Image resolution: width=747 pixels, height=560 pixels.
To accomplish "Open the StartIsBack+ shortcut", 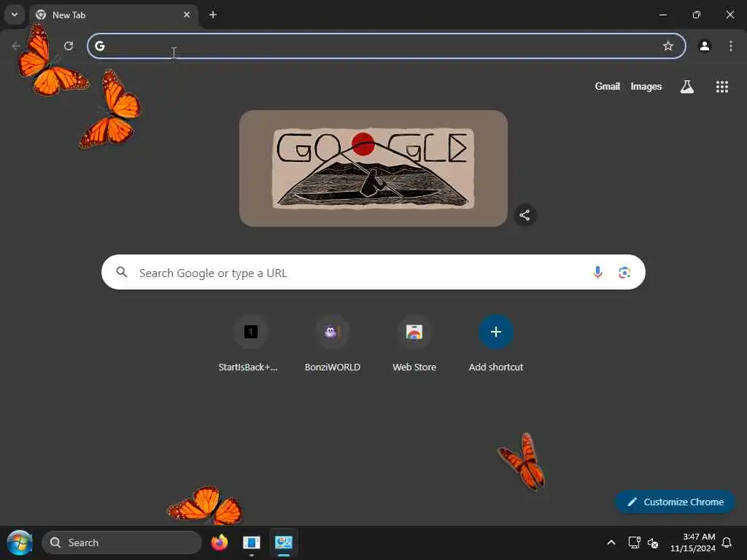I will (251, 344).
